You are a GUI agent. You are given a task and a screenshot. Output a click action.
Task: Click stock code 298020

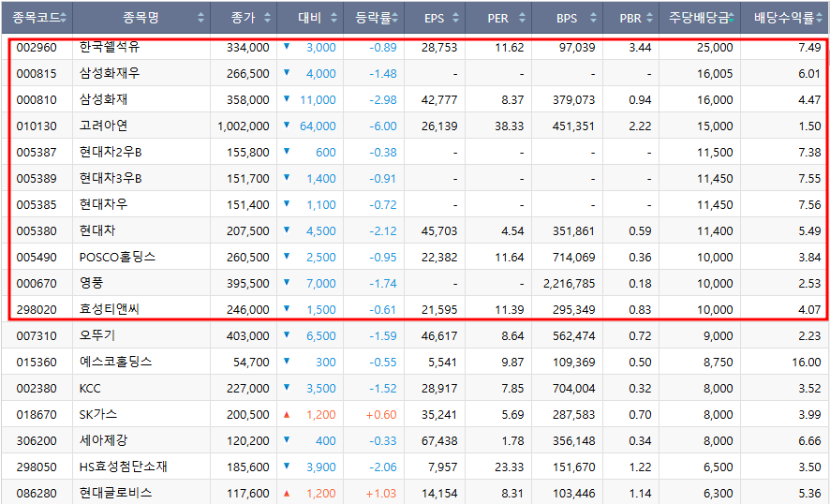tap(37, 309)
